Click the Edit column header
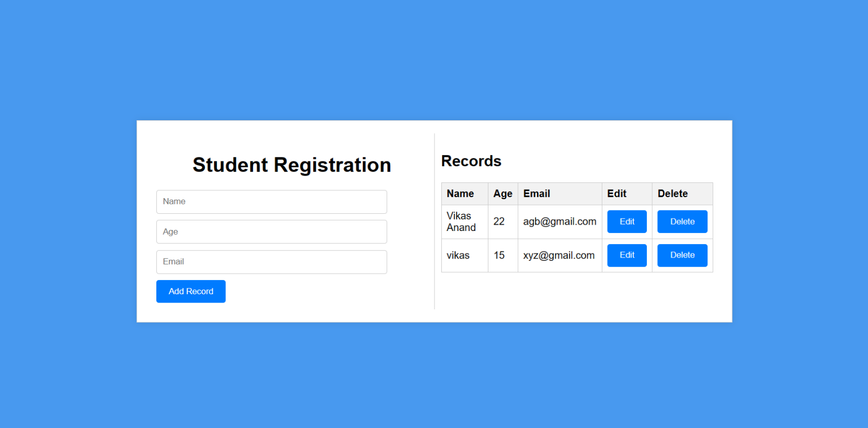868x428 pixels. pos(616,194)
